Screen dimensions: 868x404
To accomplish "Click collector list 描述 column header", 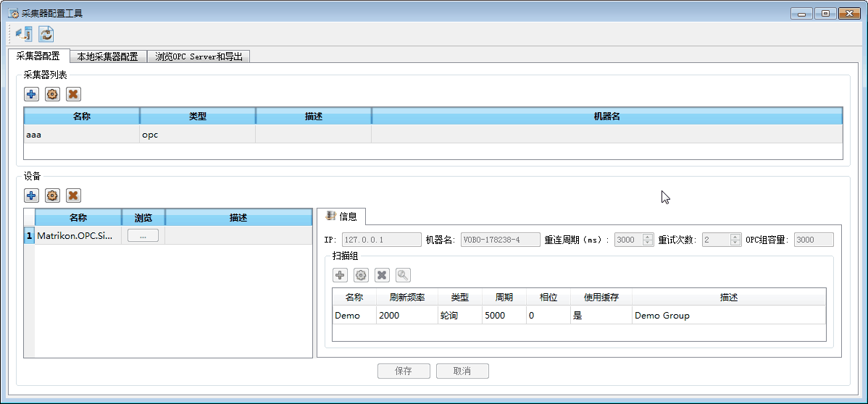I will pyautogui.click(x=313, y=117).
